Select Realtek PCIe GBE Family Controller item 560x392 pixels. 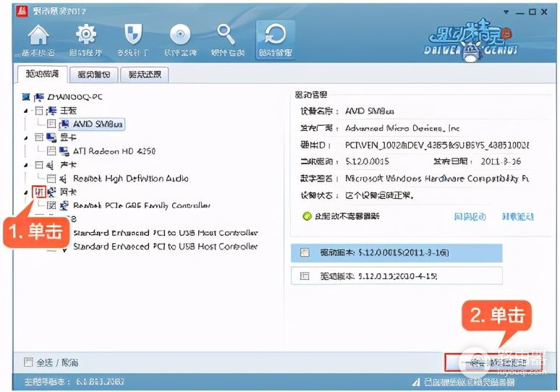tap(141, 205)
